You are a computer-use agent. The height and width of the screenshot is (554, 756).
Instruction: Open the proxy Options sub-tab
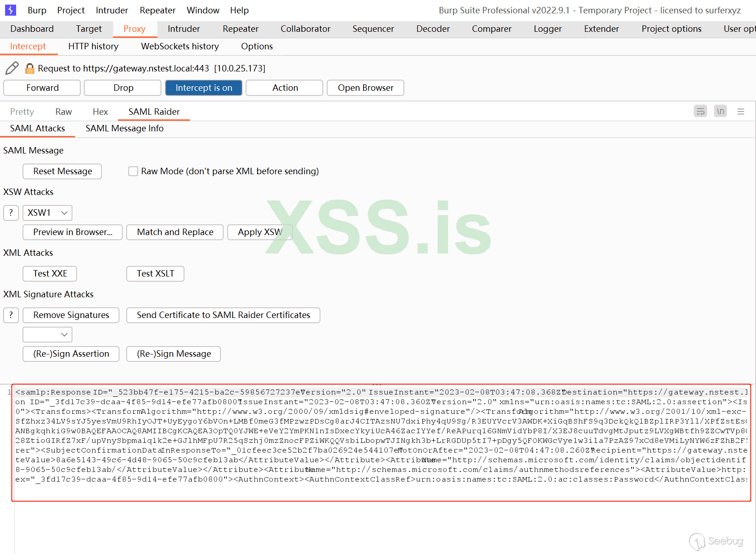(257, 46)
